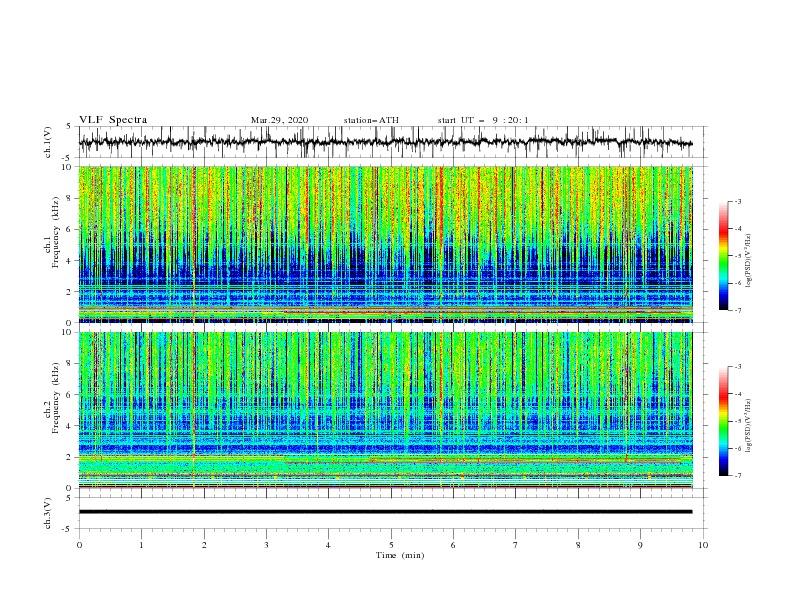Viewport: 792px width, 612px height.
Task: Click time axis tick label "3"
Action: click(266, 545)
